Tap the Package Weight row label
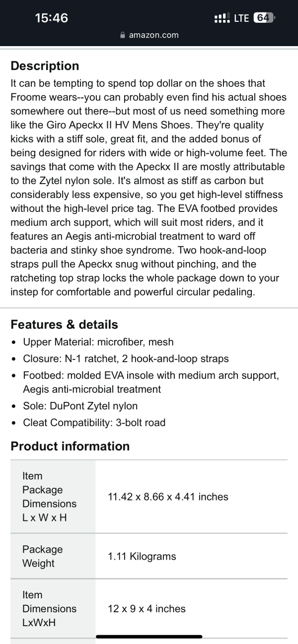The height and width of the screenshot is (644, 298). point(43,556)
